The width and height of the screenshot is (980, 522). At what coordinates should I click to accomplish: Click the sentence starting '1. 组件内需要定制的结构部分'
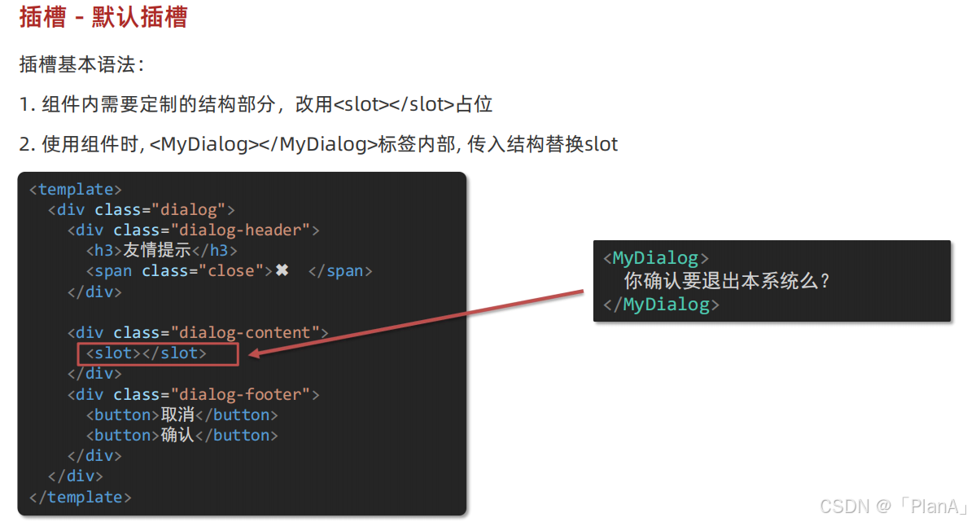256,105
